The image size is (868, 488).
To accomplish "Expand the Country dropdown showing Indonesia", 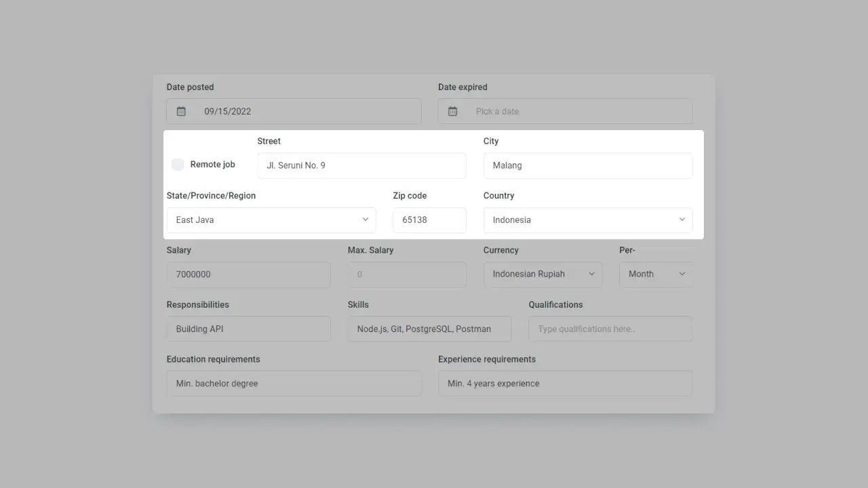I will pos(587,220).
